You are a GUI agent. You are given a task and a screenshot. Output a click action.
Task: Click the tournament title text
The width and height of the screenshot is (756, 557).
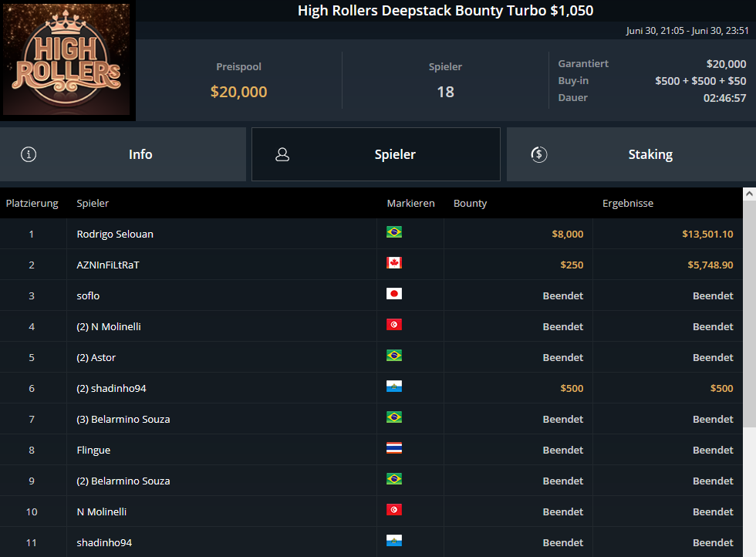point(446,11)
